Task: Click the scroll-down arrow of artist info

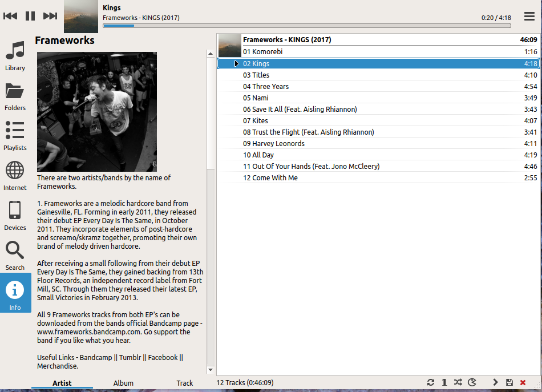Action: (x=211, y=370)
